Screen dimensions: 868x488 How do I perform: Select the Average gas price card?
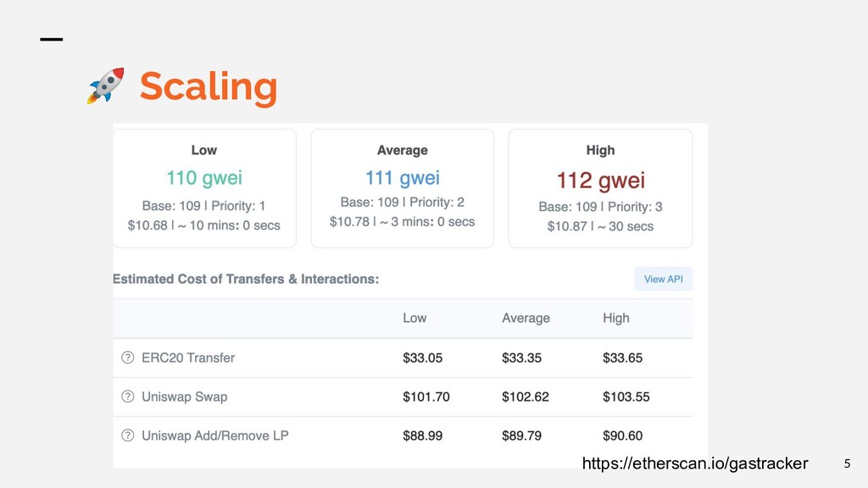[402, 188]
